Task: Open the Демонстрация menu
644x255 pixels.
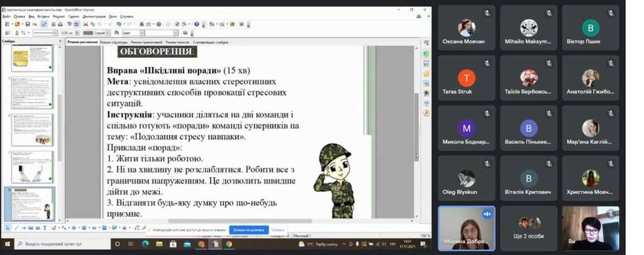Action: [94, 16]
